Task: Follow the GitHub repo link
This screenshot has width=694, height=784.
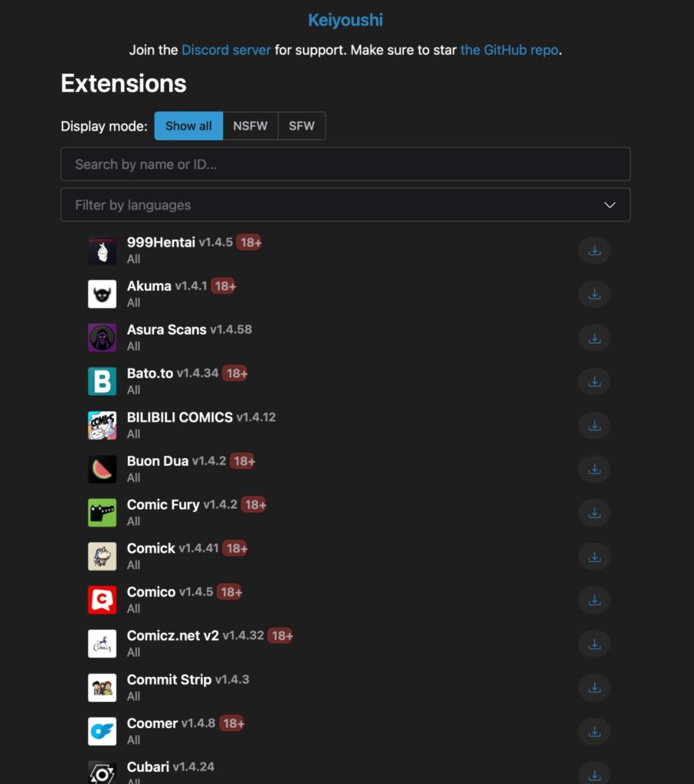Action: (x=509, y=51)
